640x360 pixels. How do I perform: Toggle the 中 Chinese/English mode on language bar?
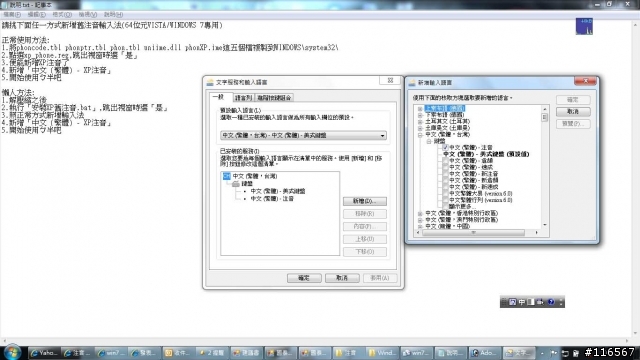click(522, 302)
